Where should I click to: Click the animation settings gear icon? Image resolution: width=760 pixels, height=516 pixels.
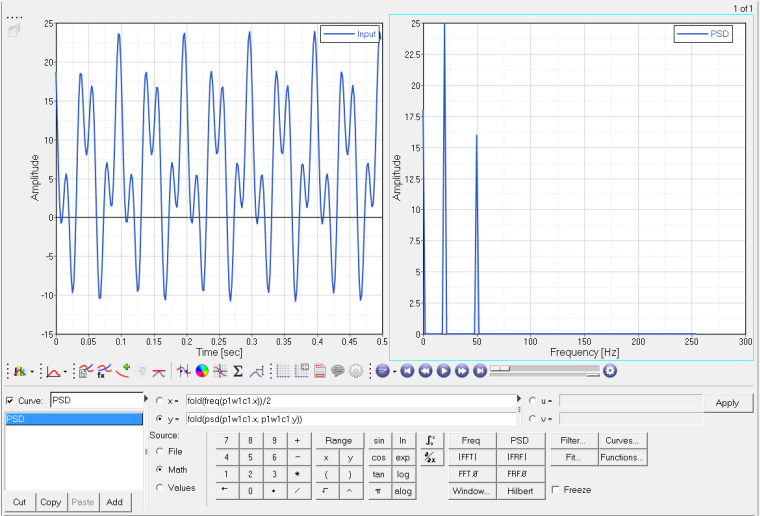pos(610,371)
